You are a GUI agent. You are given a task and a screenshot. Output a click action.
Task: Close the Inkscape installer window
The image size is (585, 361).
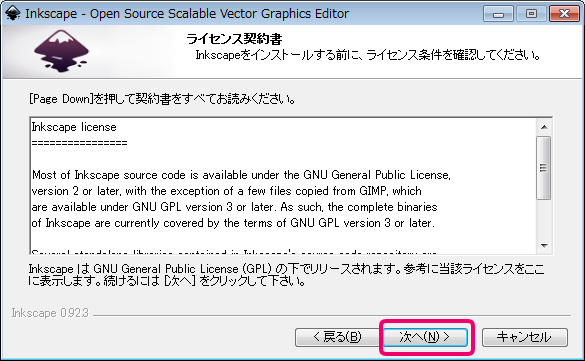564,14
